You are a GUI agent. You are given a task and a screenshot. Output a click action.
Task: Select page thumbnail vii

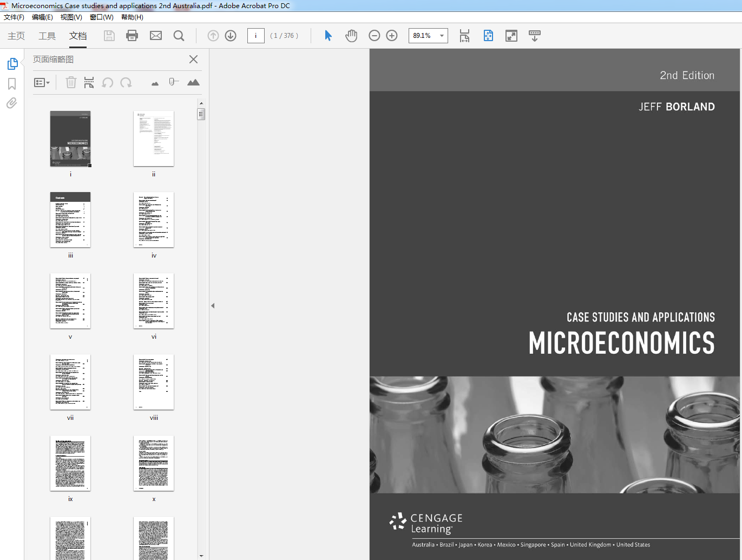70,382
